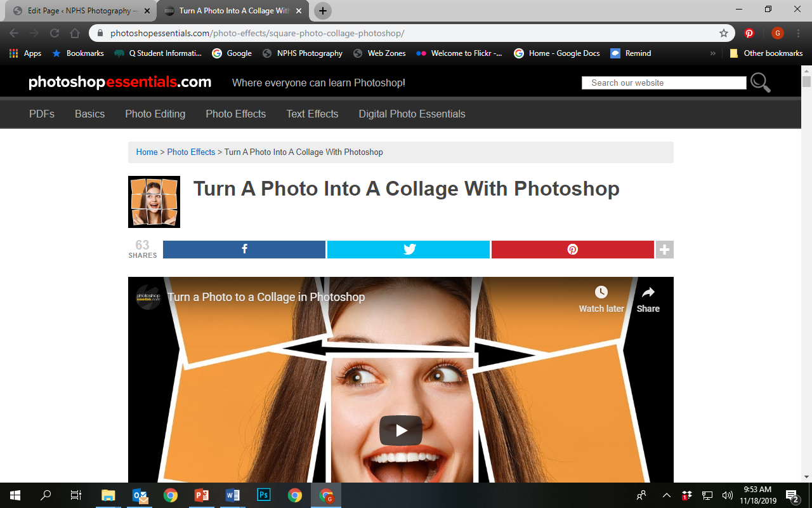Click scrollbar down arrow
The height and width of the screenshot is (508, 812).
coord(807,477)
